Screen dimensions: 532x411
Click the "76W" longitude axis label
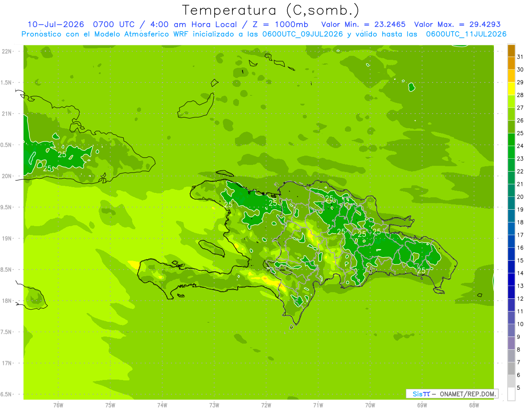pos(58,405)
